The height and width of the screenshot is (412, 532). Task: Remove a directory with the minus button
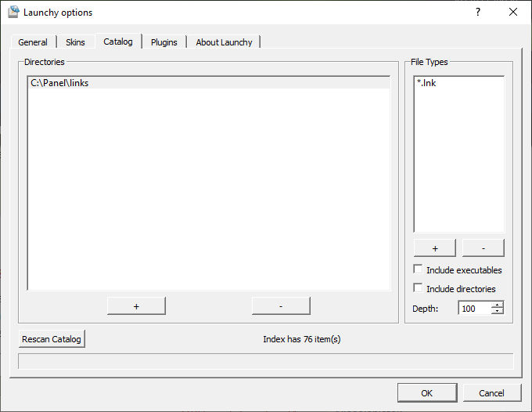281,306
